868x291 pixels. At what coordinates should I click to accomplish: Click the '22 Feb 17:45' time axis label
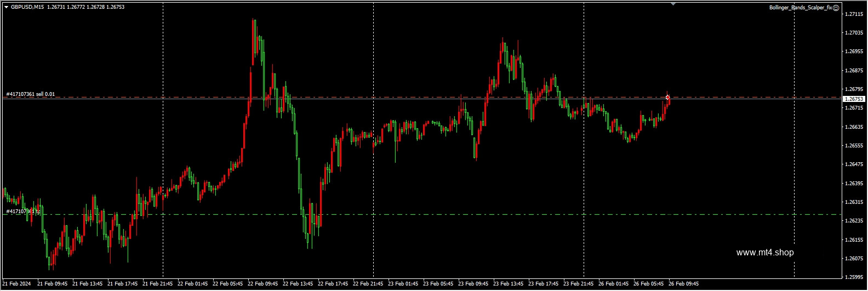click(333, 284)
